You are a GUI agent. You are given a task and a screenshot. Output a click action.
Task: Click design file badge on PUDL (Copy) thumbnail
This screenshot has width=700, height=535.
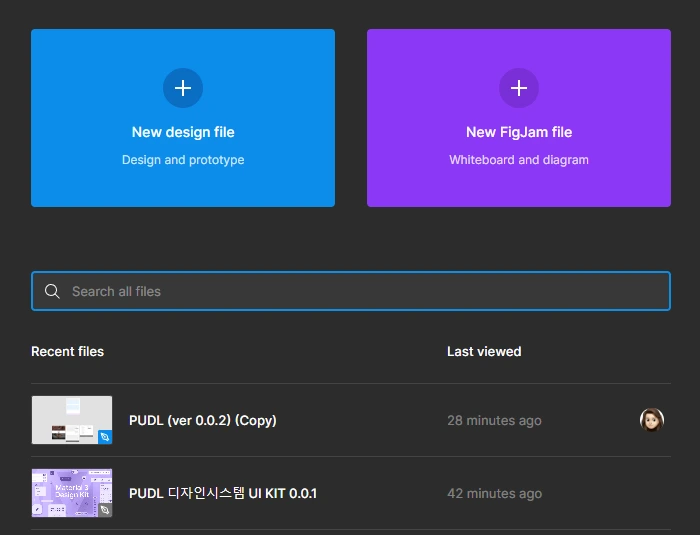click(105, 437)
